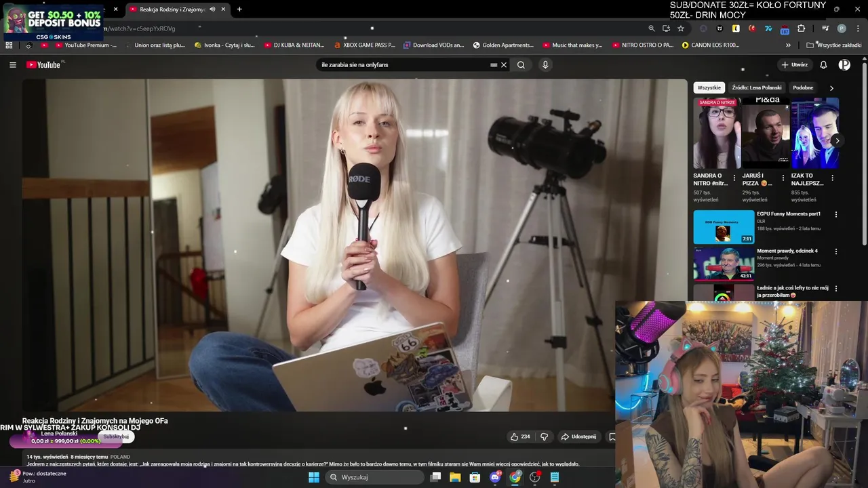Advance Shorts shelf with next arrow
The width and height of the screenshot is (868, 488).
pyautogui.click(x=837, y=141)
